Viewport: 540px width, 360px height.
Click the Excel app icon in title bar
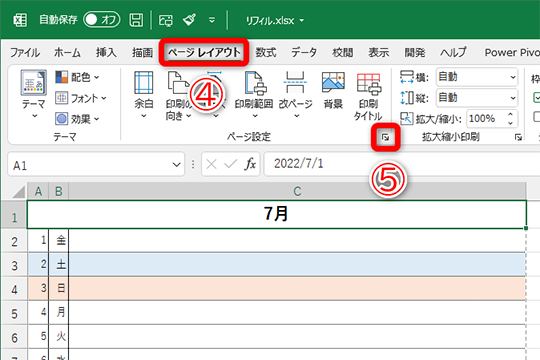[20, 20]
